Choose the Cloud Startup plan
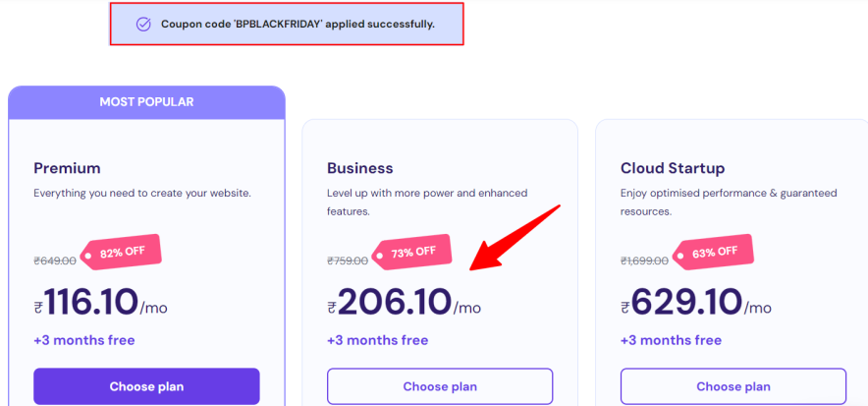 pos(732,386)
